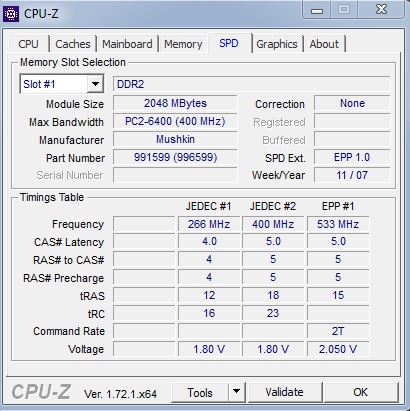Switch to the Caches tab
The width and height of the screenshot is (410, 411).
(73, 44)
